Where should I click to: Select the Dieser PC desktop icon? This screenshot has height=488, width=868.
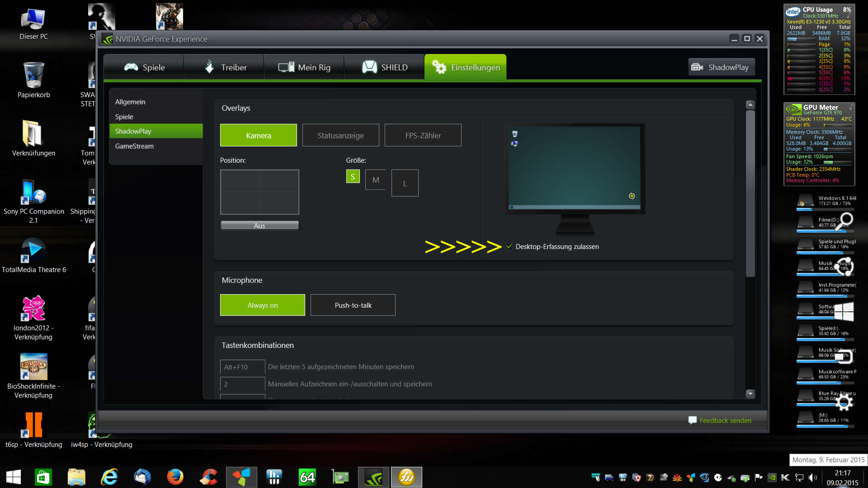pyautogui.click(x=33, y=23)
